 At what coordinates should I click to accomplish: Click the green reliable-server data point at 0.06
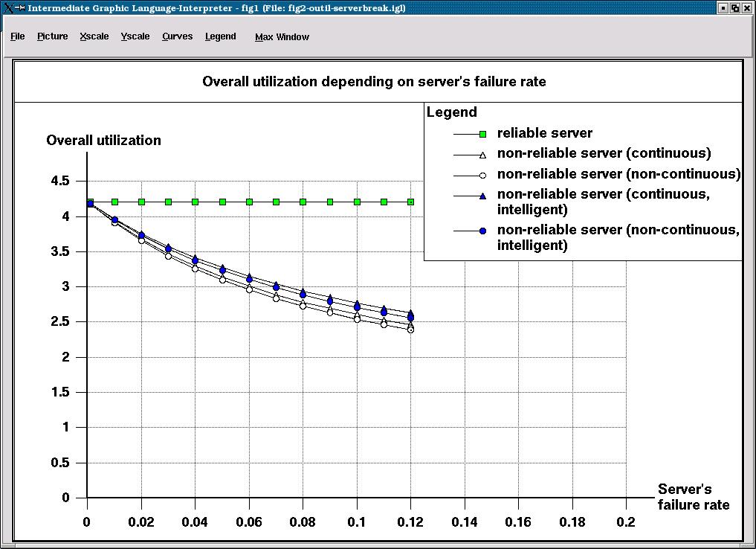click(x=249, y=202)
